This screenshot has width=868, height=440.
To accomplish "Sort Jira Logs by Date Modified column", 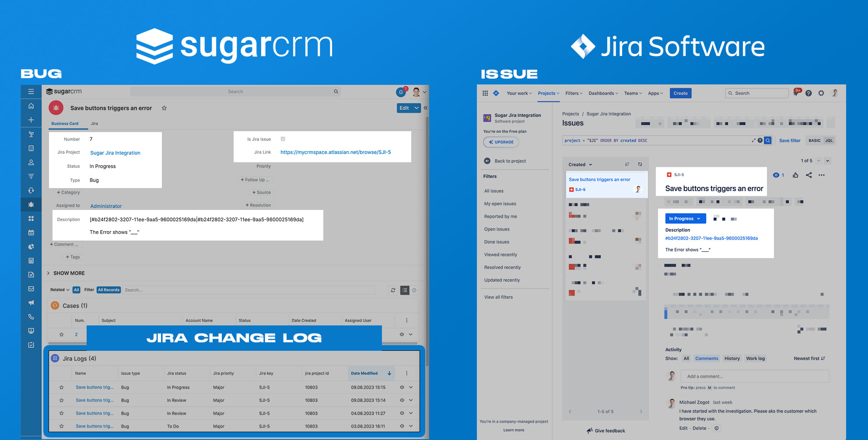I will point(371,373).
